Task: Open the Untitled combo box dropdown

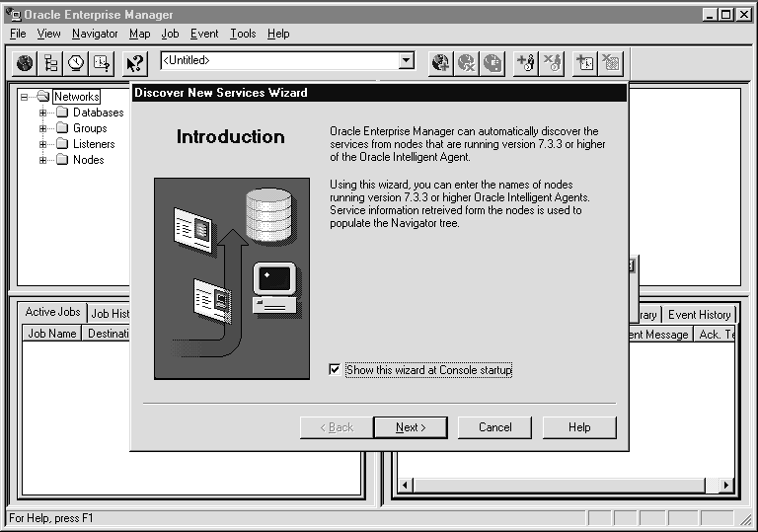Action: pos(407,60)
